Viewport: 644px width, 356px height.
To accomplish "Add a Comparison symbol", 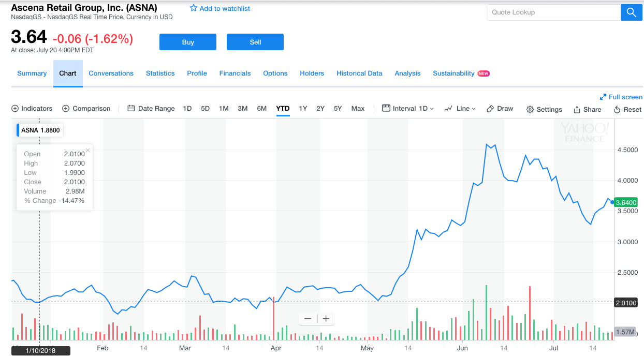I will (86, 109).
